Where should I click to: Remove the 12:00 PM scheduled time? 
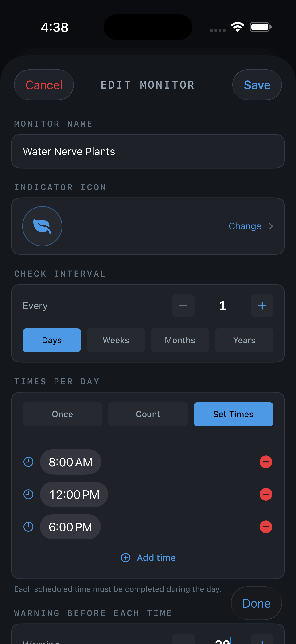coord(266,494)
